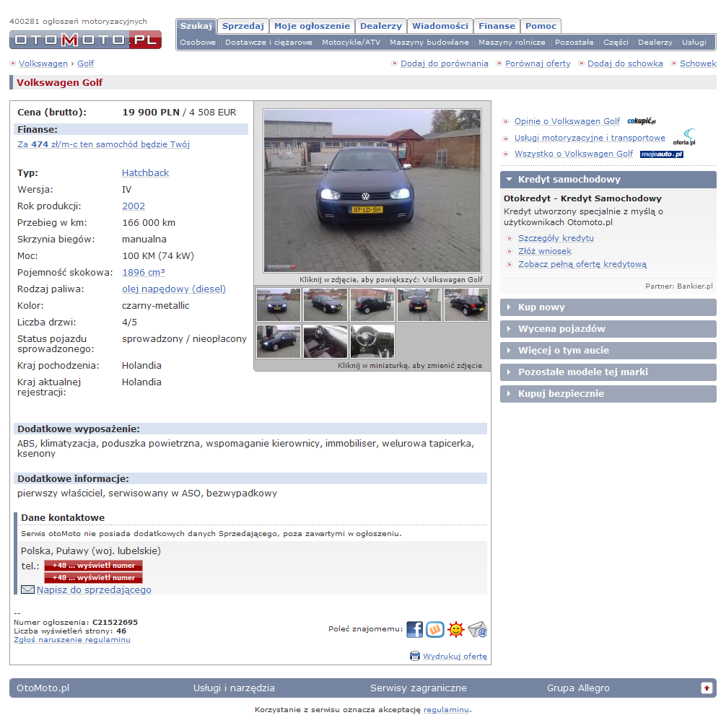Collapse the Kredyt samochodowy panel
This screenshot has height=728, width=726.
(608, 179)
